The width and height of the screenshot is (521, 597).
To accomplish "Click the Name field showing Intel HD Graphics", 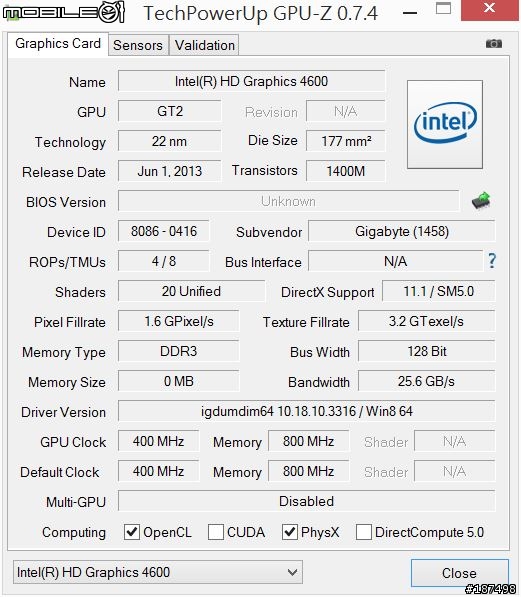I will tap(252, 81).
